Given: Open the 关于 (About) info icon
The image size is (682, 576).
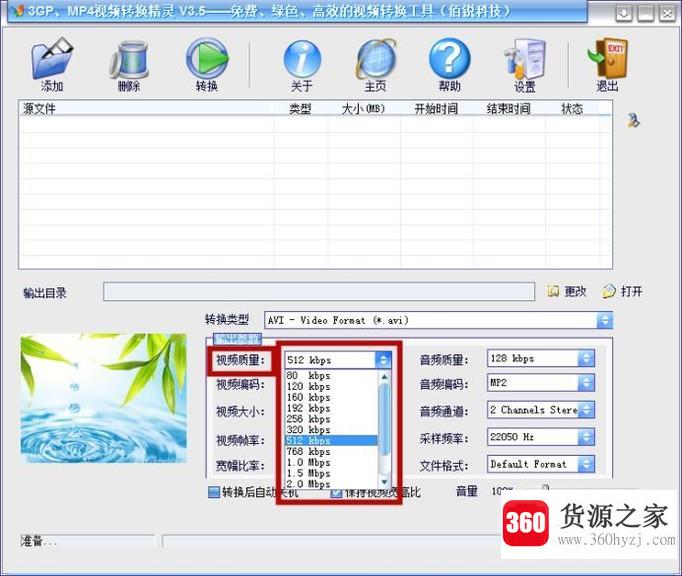Looking at the screenshot, I should [x=302, y=59].
